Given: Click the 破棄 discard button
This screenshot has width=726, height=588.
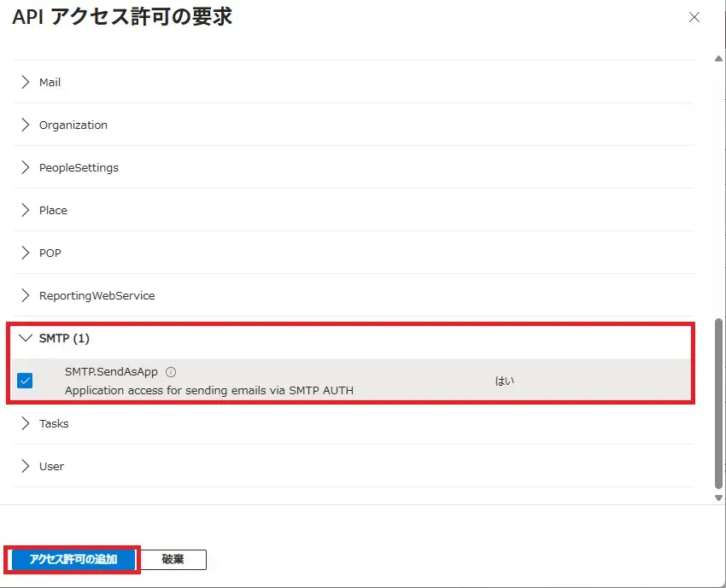Looking at the screenshot, I should 173,560.
